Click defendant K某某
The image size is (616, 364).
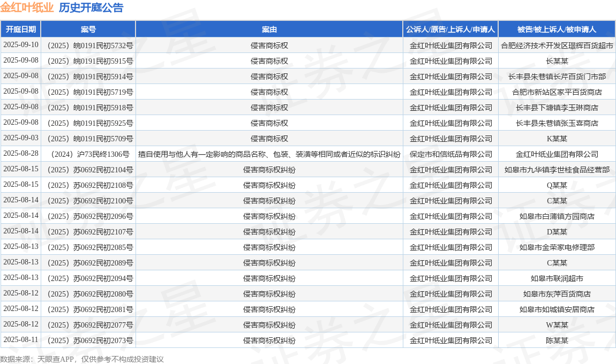click(x=557, y=139)
